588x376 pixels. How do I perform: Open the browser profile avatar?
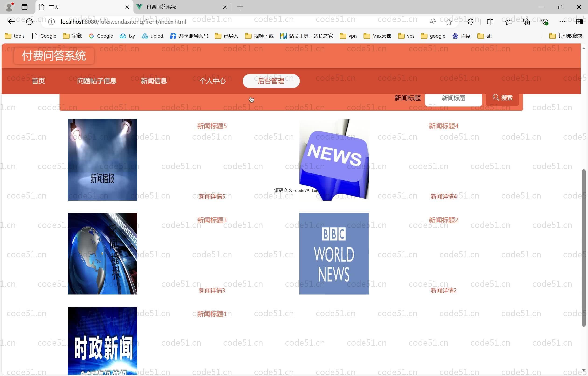pos(9,7)
